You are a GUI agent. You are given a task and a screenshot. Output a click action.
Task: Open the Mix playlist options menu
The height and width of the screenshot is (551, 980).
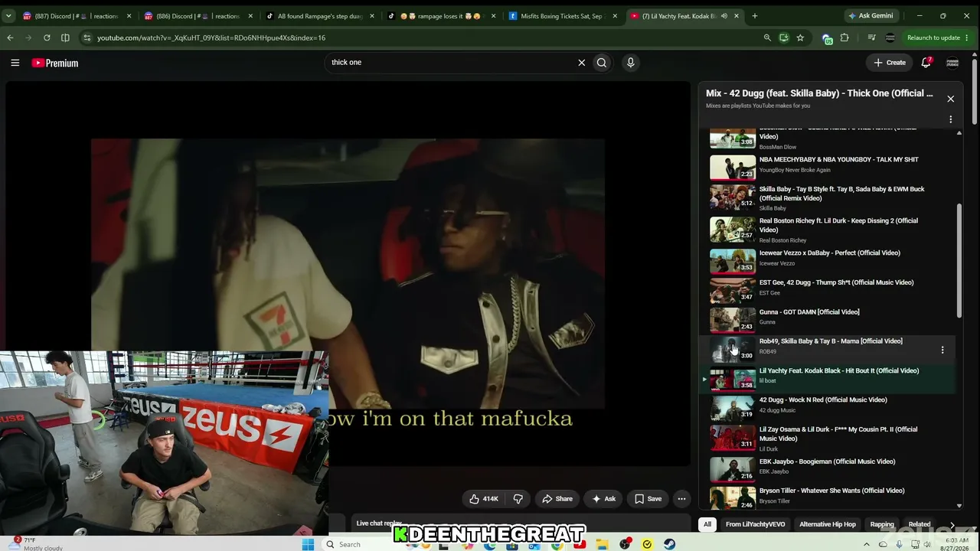pos(950,119)
